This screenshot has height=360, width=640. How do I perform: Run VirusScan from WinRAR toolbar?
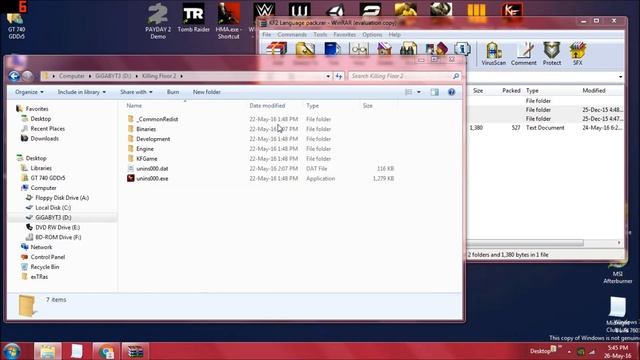click(493, 54)
